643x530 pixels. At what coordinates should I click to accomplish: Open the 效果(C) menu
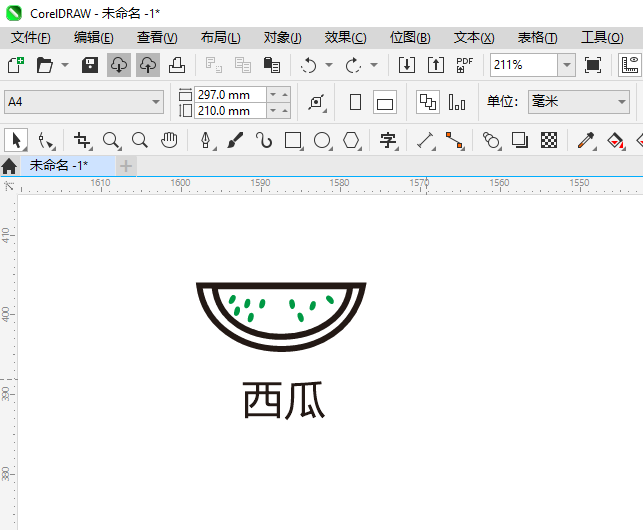tap(345, 38)
